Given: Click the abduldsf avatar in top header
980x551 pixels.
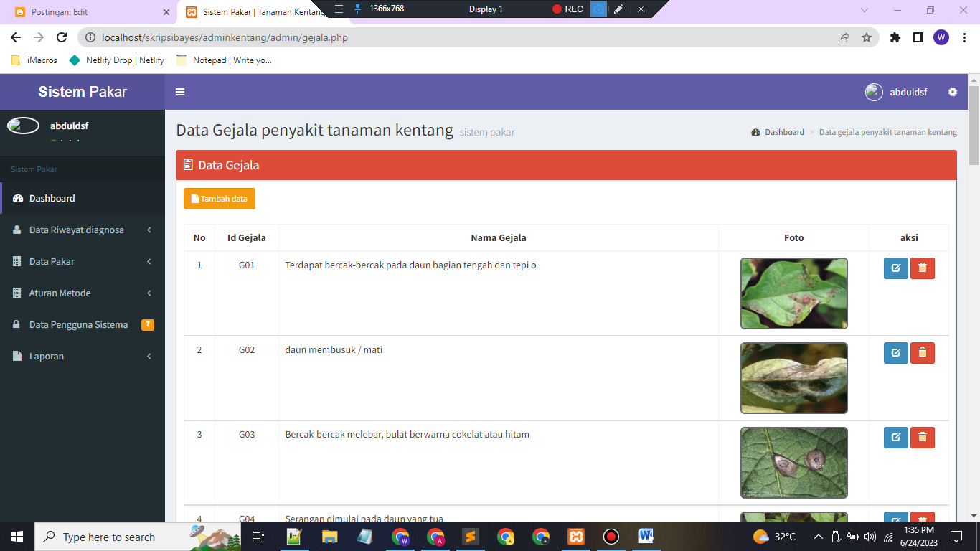Looking at the screenshot, I should click(874, 92).
